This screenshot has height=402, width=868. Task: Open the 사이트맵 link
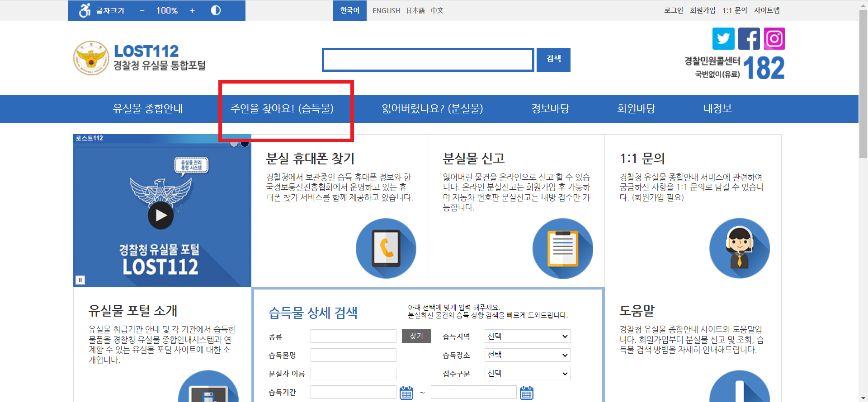767,10
